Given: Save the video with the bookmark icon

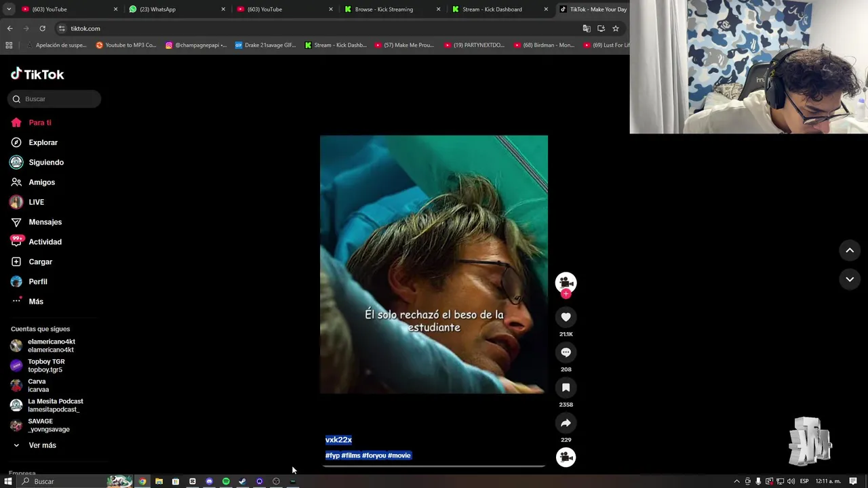Looking at the screenshot, I should (566, 387).
